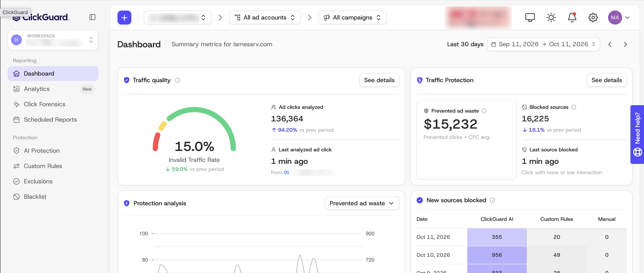Viewport: 644px width, 273px height.
Task: Open MA user avatar menu
Action: (x=615, y=18)
